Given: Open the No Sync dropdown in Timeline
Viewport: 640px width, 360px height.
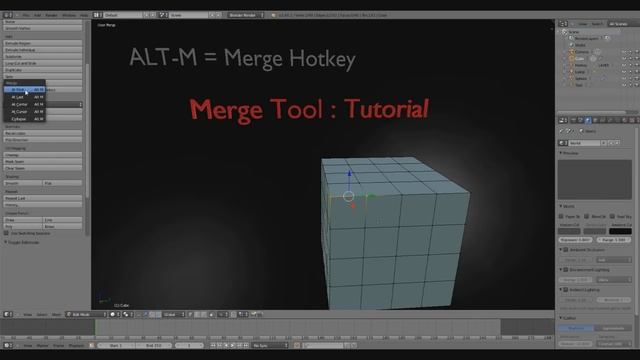Looking at the screenshot, I should point(270,345).
